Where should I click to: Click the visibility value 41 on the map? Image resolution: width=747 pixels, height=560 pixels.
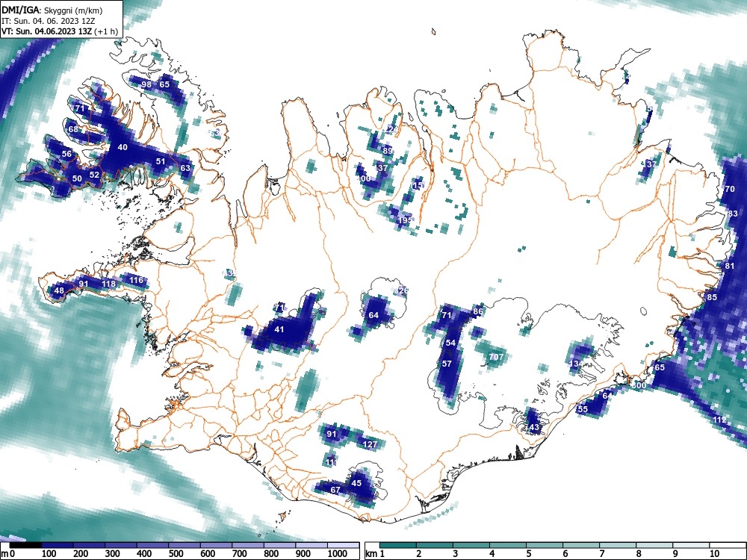(x=279, y=329)
